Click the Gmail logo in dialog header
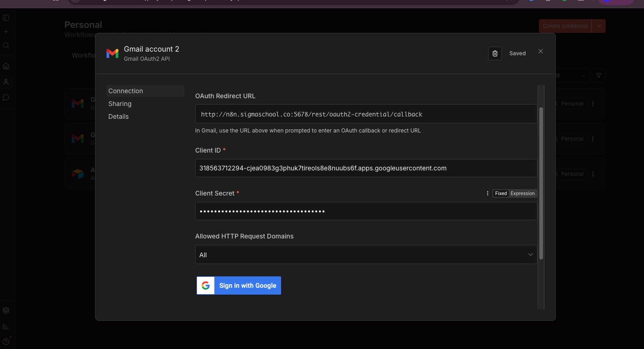The width and height of the screenshot is (644, 349). pyautogui.click(x=112, y=53)
